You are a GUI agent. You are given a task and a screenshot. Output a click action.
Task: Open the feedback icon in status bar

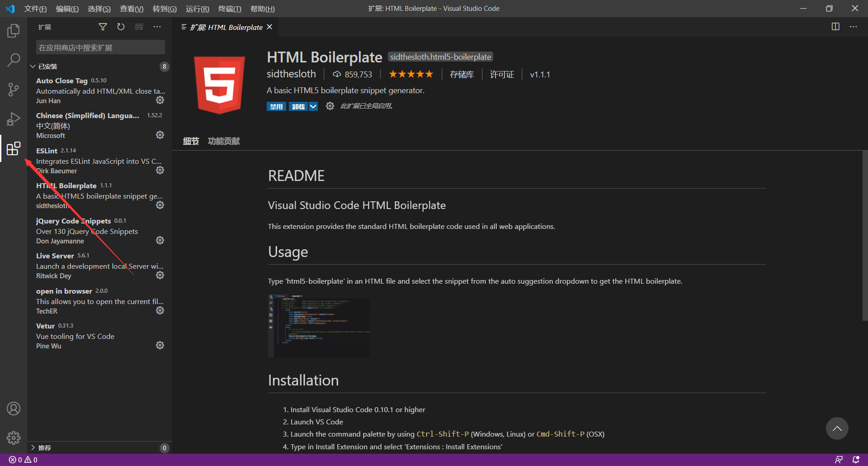[839, 460]
